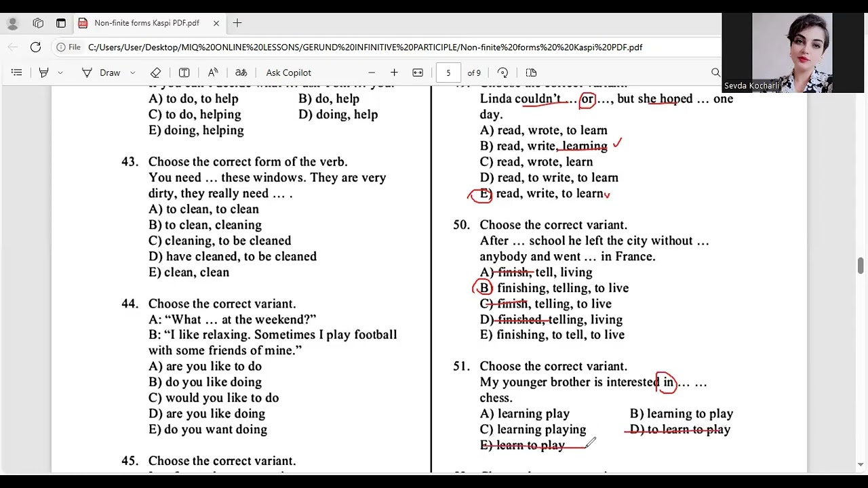Toggle the PDF table of contents
Image resolution: width=868 pixels, height=488 pixels.
pyautogui.click(x=17, y=73)
